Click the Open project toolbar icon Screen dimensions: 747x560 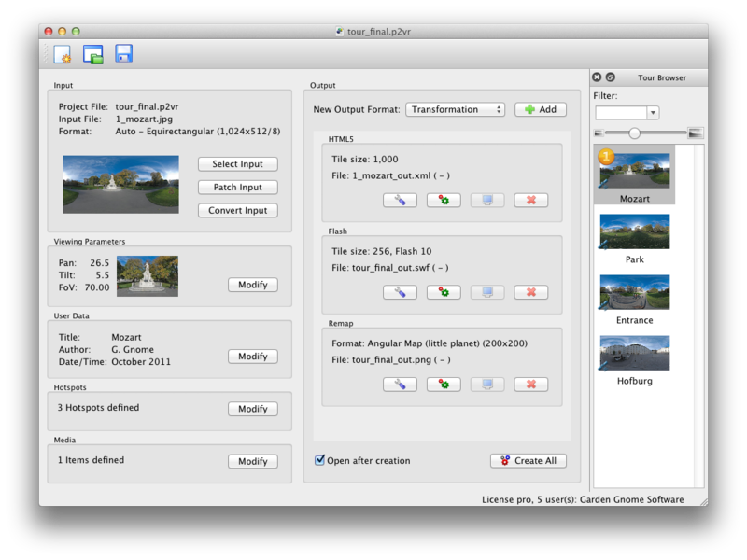coord(93,54)
